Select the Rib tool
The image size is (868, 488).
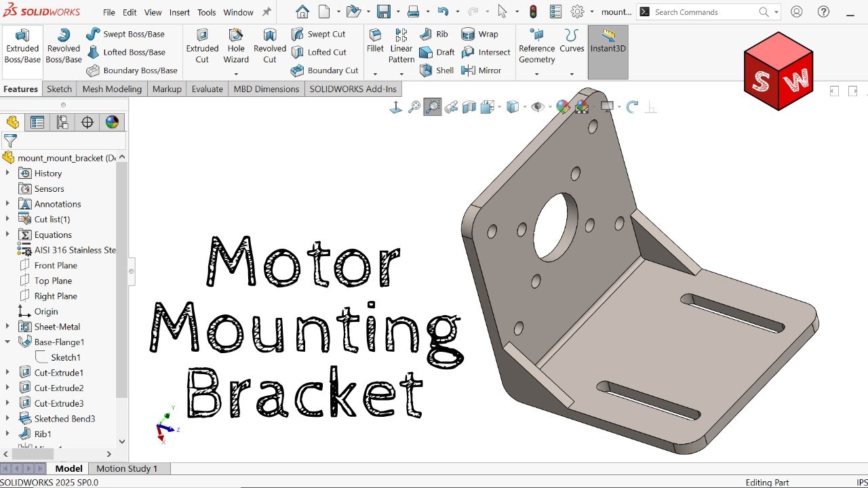point(434,34)
